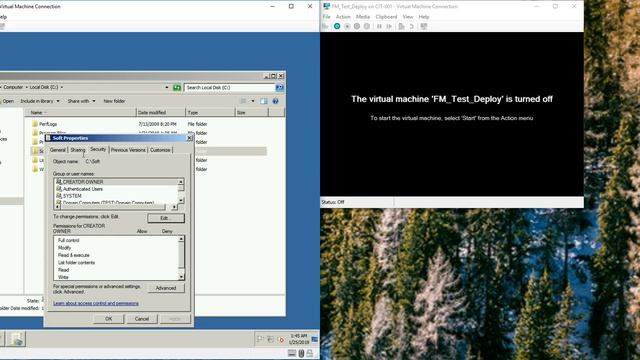The image size is (640, 360).
Task: Click the Turn Off icon in FM_Test_Deploy toolbar
Action: pos(347,26)
